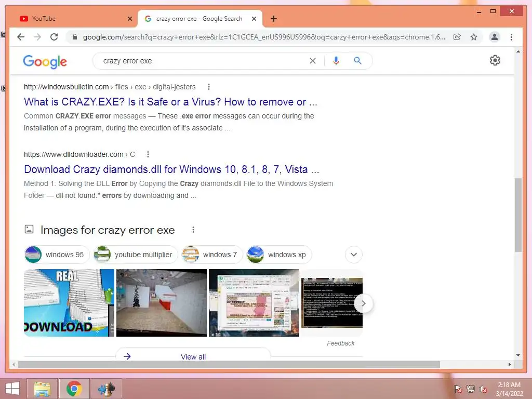Screen dimensions: 532x399
Task: Open the 3D room image thumbnail
Action: tap(162, 303)
